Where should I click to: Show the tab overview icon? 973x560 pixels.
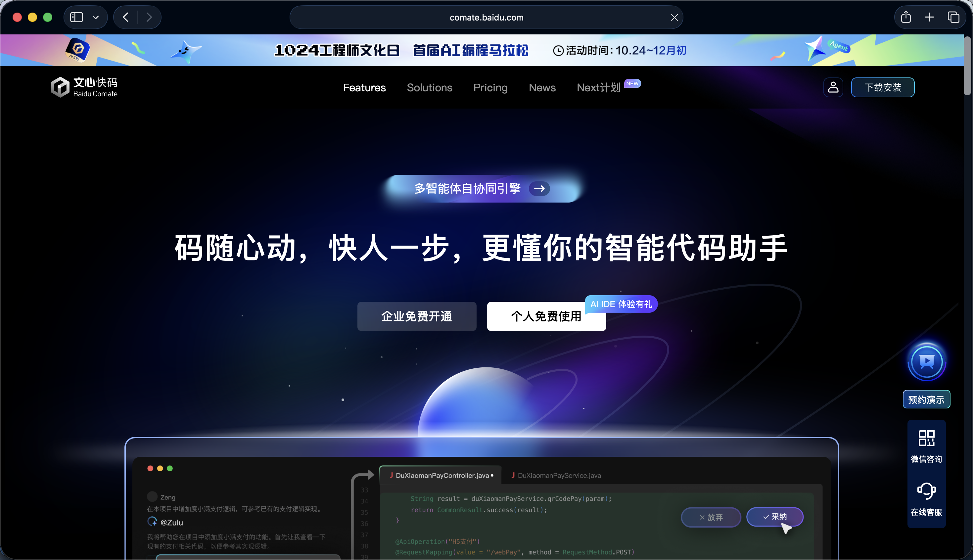[953, 17]
